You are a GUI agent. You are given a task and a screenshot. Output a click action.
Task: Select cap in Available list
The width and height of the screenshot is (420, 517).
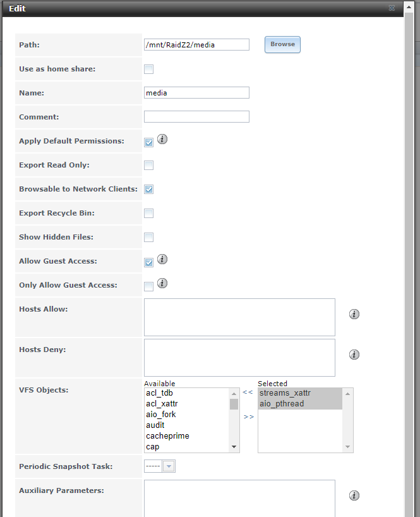(187, 447)
